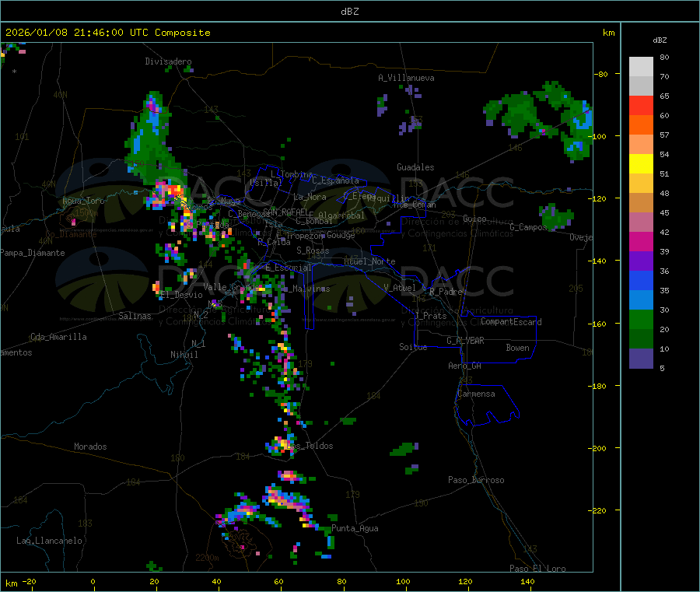The image size is (700, 592).
Task: Click the Nihuil map label
Action: [184, 355]
